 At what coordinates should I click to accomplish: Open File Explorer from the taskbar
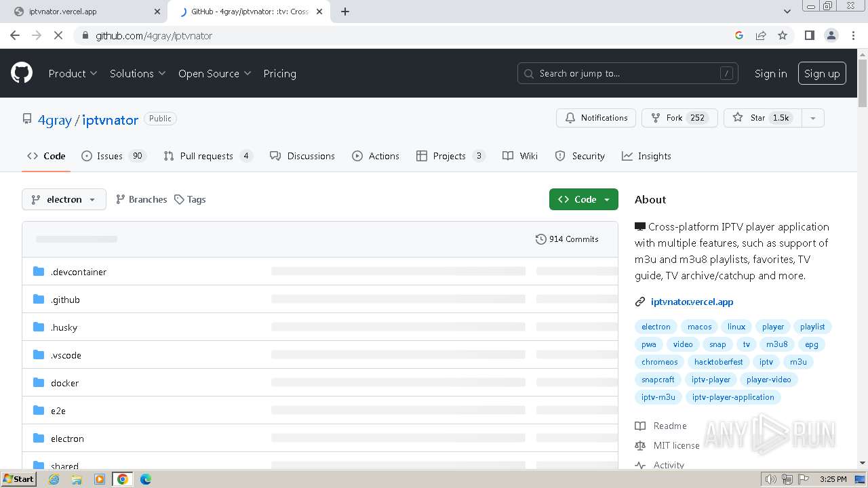[x=77, y=479]
